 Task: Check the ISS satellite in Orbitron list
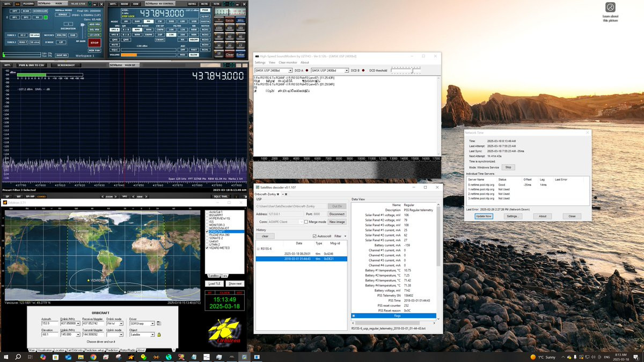(207, 221)
